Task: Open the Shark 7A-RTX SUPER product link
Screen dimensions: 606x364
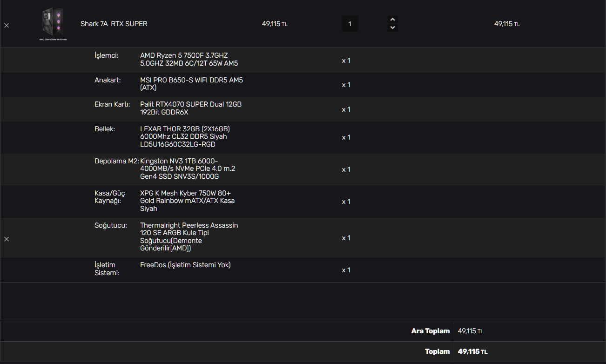Action: click(114, 24)
